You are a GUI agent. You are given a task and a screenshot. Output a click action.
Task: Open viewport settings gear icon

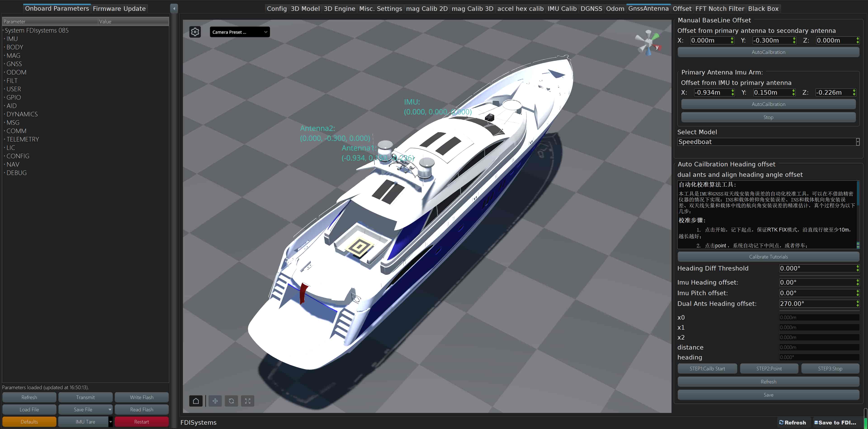pyautogui.click(x=195, y=32)
